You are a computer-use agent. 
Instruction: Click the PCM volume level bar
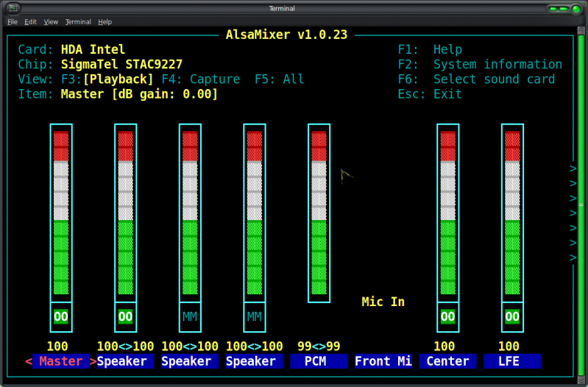(x=319, y=213)
